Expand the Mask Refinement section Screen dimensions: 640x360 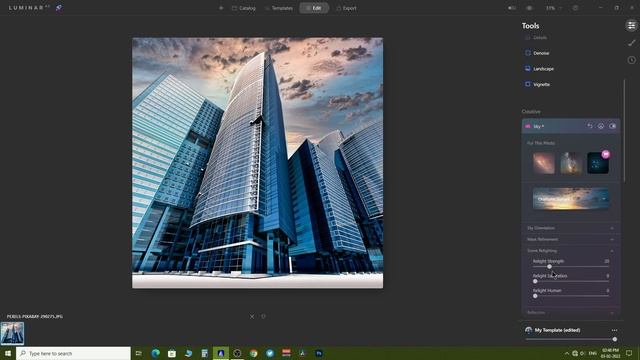click(571, 239)
